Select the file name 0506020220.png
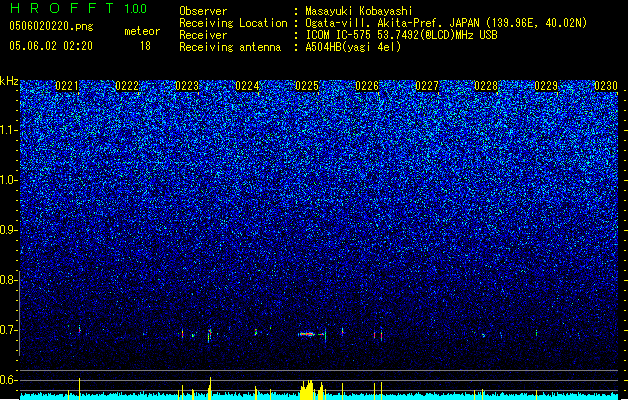Screen dimensions: 629x400 (51, 26)
